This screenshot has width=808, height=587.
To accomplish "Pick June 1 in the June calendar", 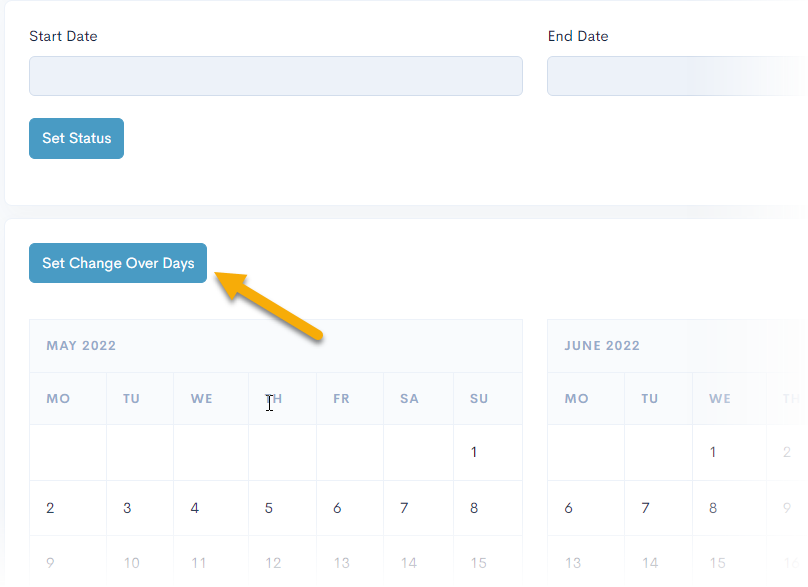I will [x=713, y=452].
